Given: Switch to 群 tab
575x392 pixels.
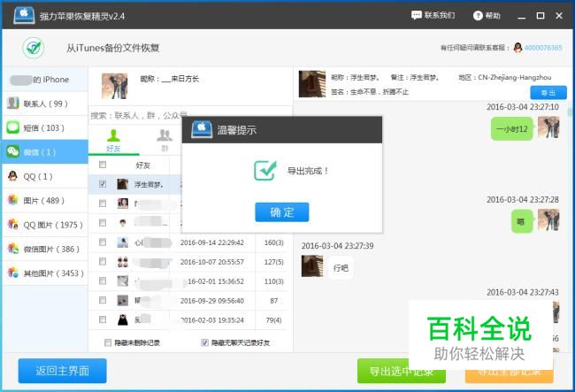Looking at the screenshot, I should click(x=165, y=141).
